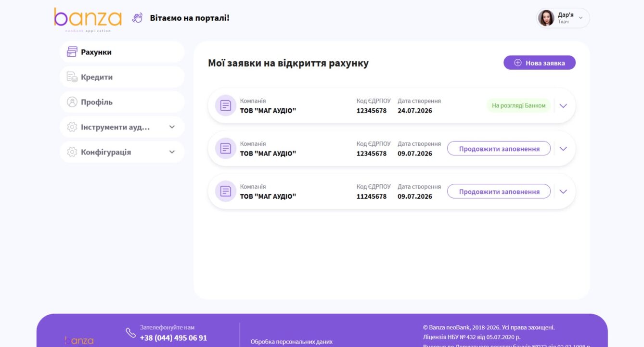Expand the 12345678 application dated 09.07.2026
644x347 pixels.
click(563, 148)
